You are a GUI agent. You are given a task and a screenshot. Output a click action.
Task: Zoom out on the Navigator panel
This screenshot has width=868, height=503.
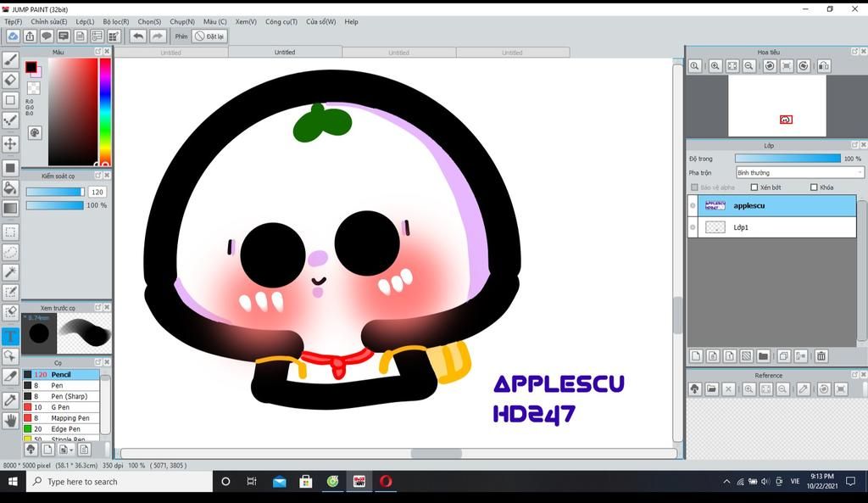[x=749, y=66]
